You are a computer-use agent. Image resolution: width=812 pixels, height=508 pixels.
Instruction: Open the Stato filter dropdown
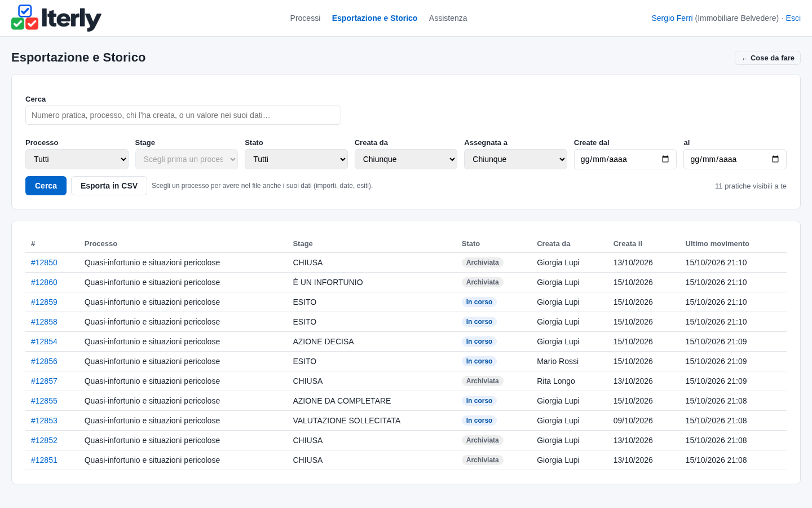coord(296,159)
